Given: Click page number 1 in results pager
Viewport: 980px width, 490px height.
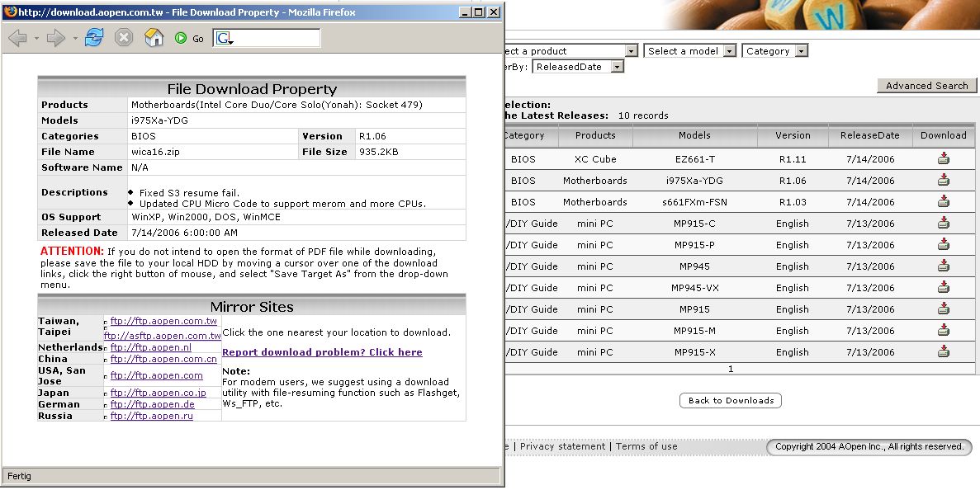Looking at the screenshot, I should (x=731, y=369).
